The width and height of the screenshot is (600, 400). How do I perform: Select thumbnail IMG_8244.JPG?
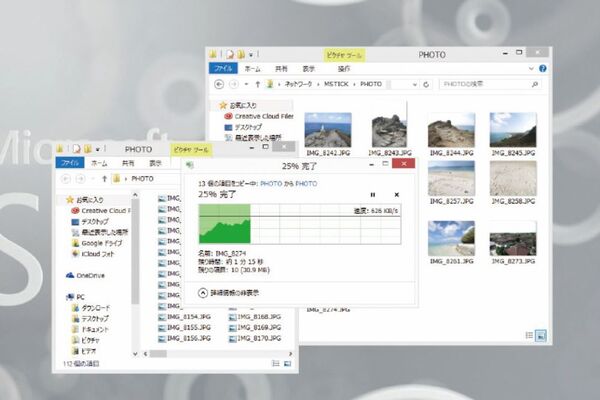(x=452, y=134)
